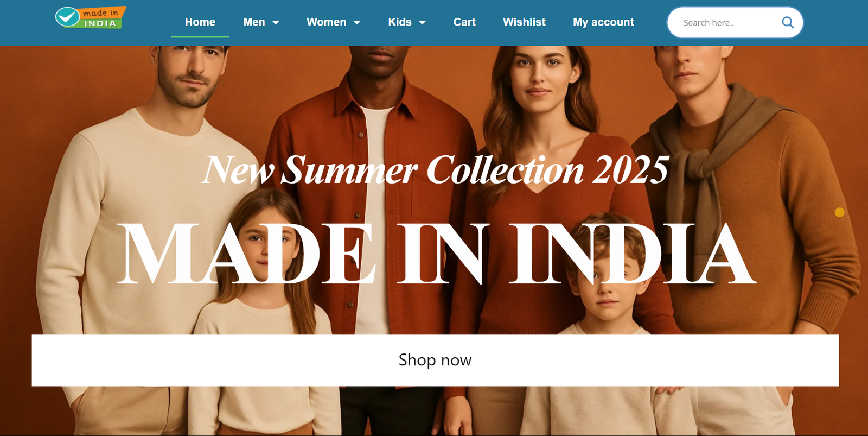This screenshot has height=436, width=868.
Task: Click the Shop now button
Action: point(435,361)
